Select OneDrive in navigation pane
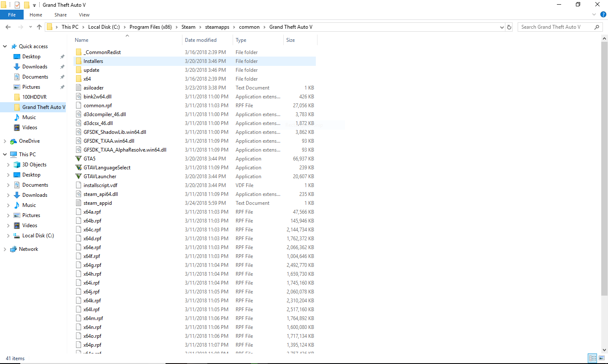608x364 pixels. coord(29,141)
